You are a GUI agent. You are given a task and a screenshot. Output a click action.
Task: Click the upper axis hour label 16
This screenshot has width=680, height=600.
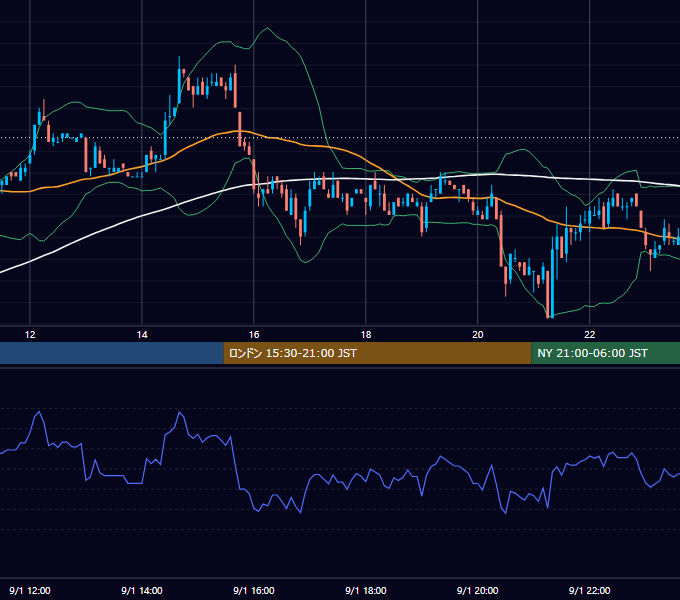pos(254,335)
